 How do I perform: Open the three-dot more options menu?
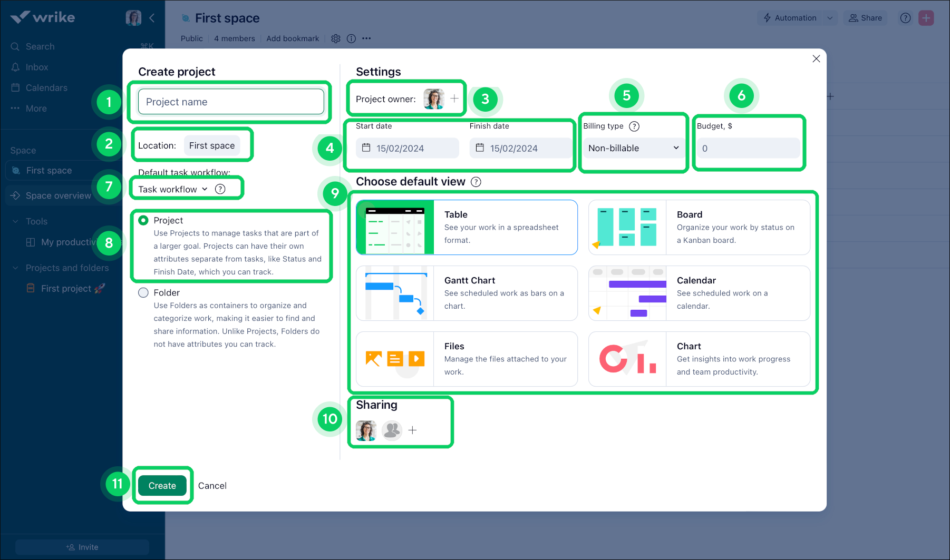(x=366, y=38)
